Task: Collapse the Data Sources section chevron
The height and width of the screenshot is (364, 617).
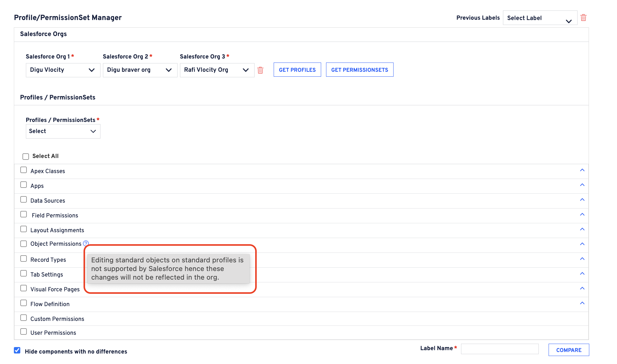Action: click(x=582, y=200)
